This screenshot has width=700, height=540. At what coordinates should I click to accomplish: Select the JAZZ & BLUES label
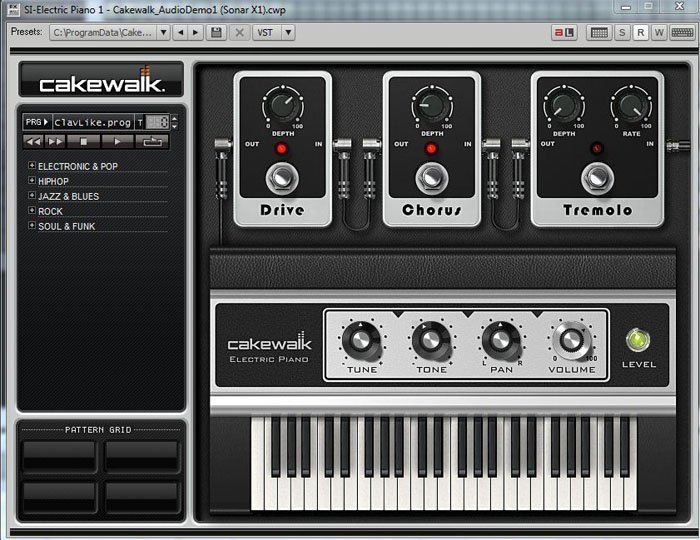coord(69,196)
